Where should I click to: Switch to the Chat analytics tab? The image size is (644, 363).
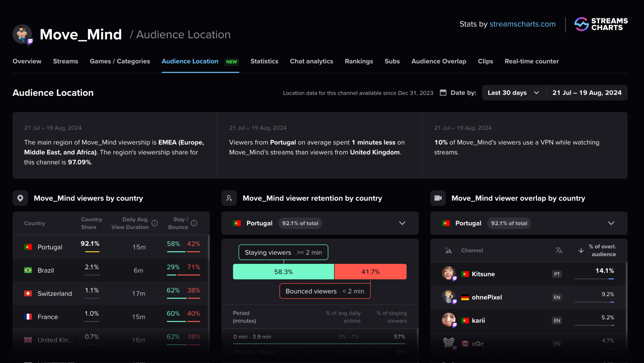tap(311, 61)
